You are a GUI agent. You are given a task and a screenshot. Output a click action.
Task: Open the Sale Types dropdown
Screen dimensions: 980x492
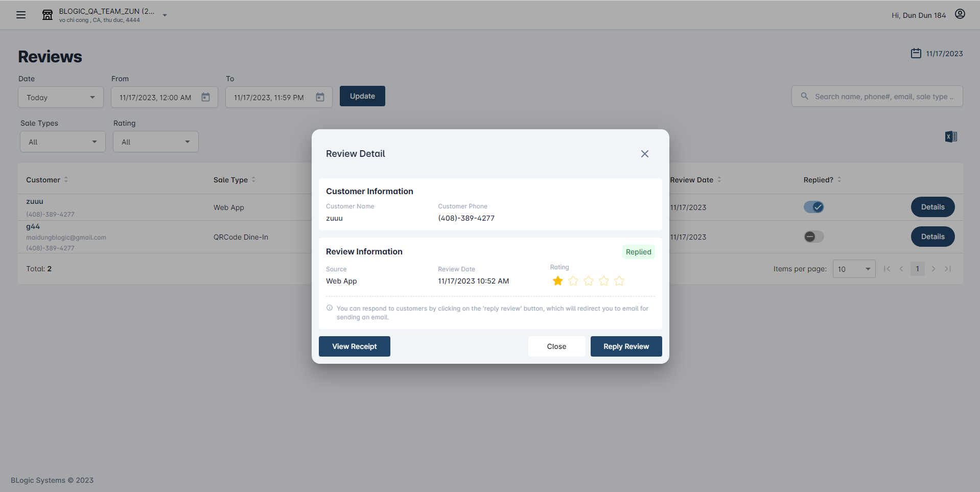pos(62,142)
